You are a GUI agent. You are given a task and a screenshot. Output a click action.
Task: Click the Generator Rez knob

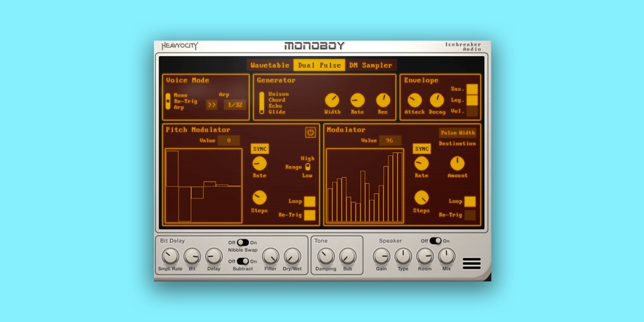click(x=383, y=100)
